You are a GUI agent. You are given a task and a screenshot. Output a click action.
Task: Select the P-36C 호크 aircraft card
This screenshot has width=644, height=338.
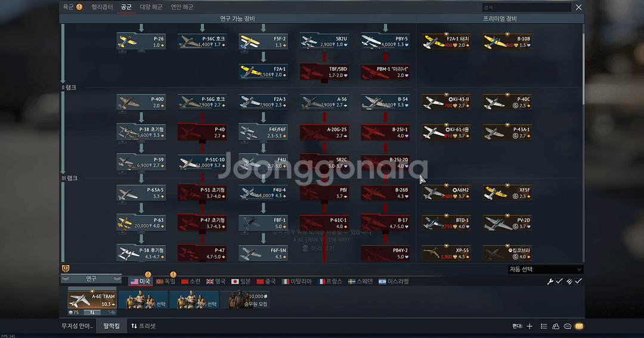pos(202,42)
